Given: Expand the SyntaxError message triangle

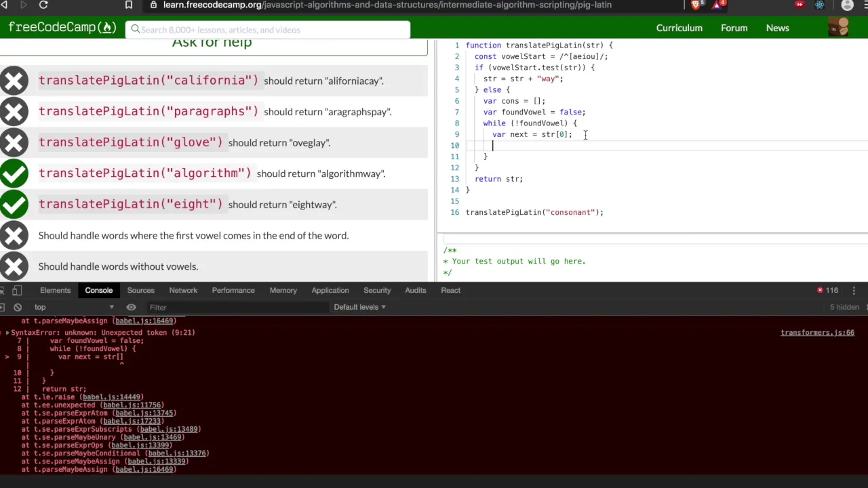Looking at the screenshot, I should pyautogui.click(x=7, y=333).
